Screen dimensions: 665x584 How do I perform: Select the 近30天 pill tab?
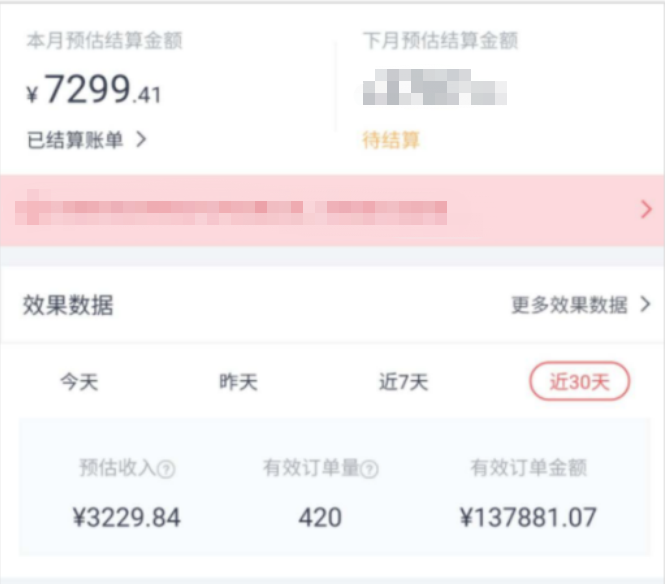580,381
